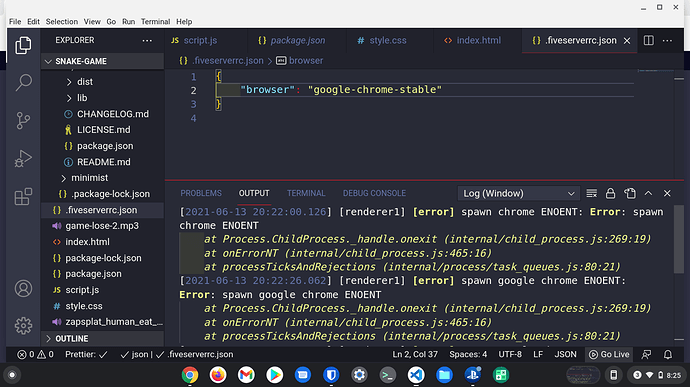
Task: Switch to the package.json editor tab
Action: (x=297, y=41)
